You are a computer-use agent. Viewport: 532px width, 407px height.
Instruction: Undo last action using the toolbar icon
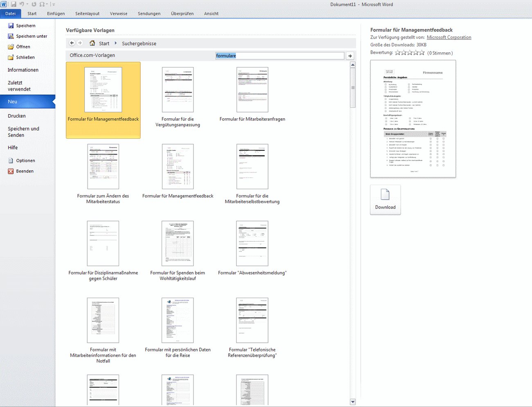coord(21,4)
